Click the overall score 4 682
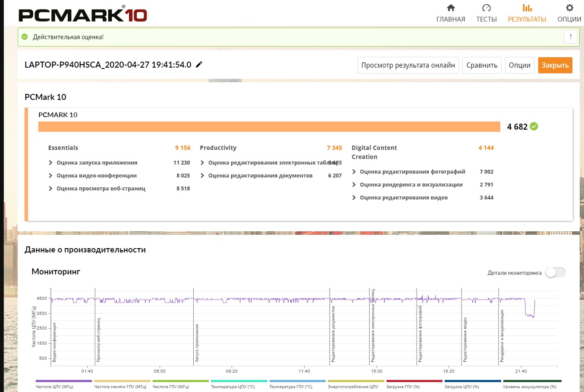 tap(517, 127)
